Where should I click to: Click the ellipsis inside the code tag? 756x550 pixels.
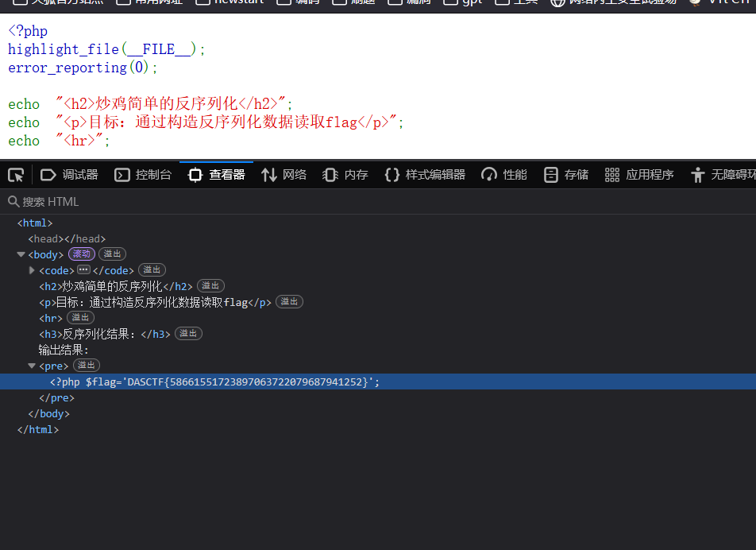pos(83,270)
